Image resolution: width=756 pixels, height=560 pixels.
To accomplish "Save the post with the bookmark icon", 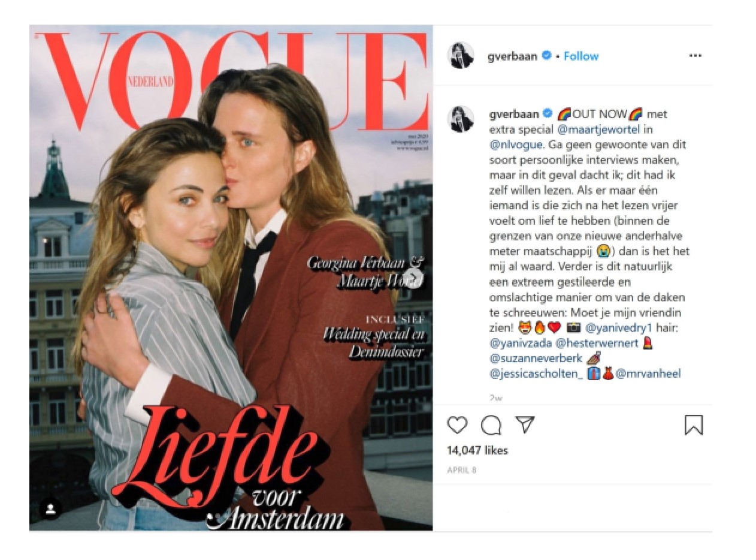I will 693,425.
